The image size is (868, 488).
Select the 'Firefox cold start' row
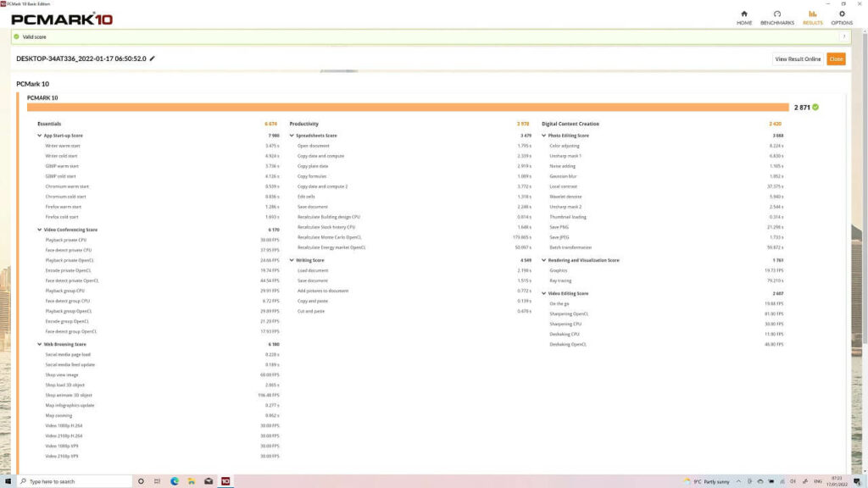(162, 217)
